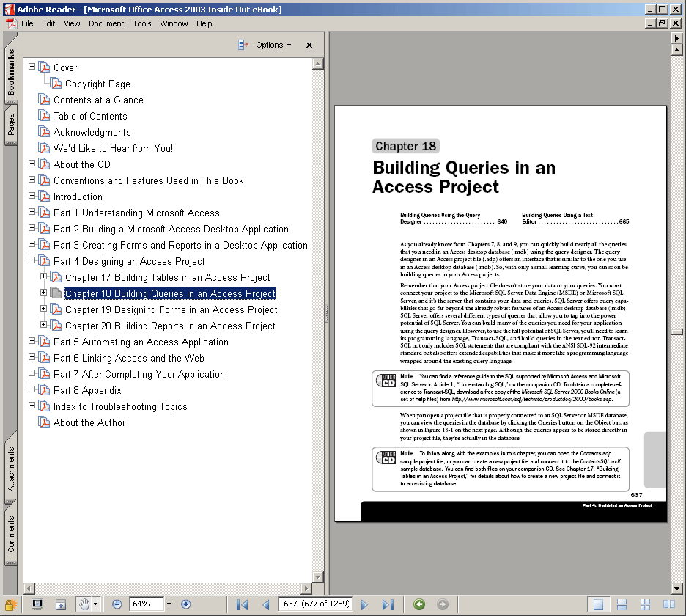Image resolution: width=686 pixels, height=616 pixels.
Task: Click the Index to Troubleshooting Topics icon
Action: pyautogui.click(x=44, y=406)
